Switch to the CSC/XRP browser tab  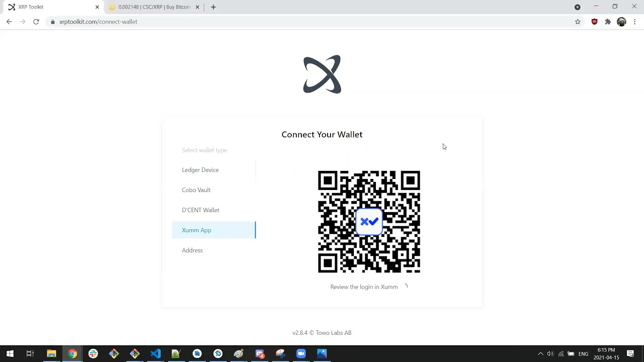[x=154, y=7]
